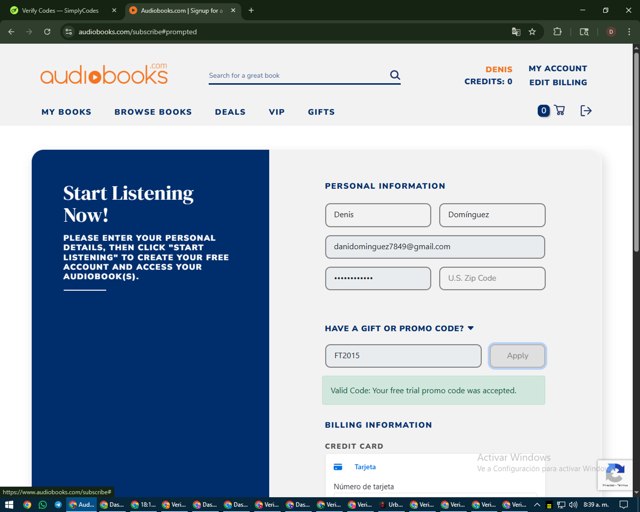Image resolution: width=640 pixels, height=512 pixels.
Task: Click the search magnifier icon
Action: pyautogui.click(x=395, y=75)
